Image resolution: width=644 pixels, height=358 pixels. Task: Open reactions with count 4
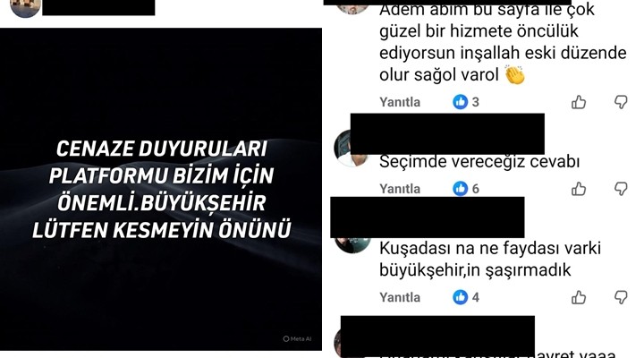point(466,297)
